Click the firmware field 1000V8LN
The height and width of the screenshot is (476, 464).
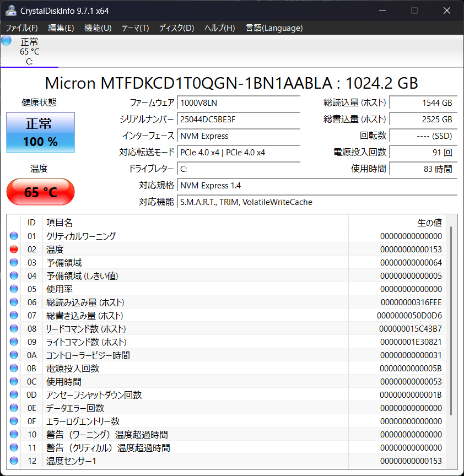click(239, 103)
